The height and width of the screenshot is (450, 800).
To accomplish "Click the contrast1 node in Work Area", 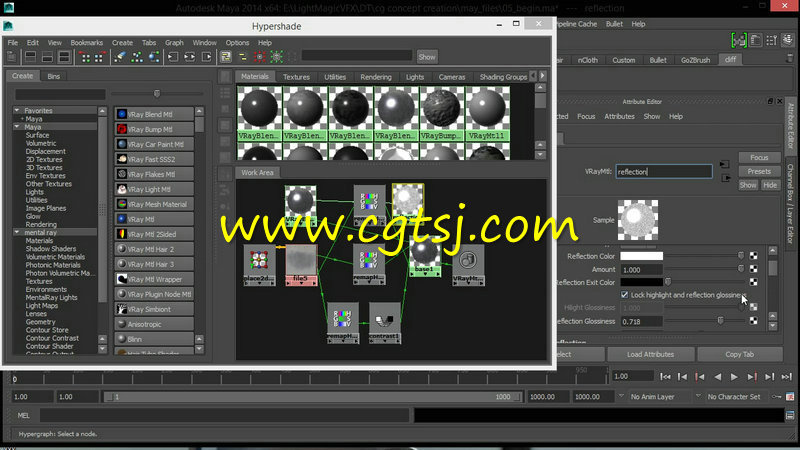I will (x=385, y=322).
